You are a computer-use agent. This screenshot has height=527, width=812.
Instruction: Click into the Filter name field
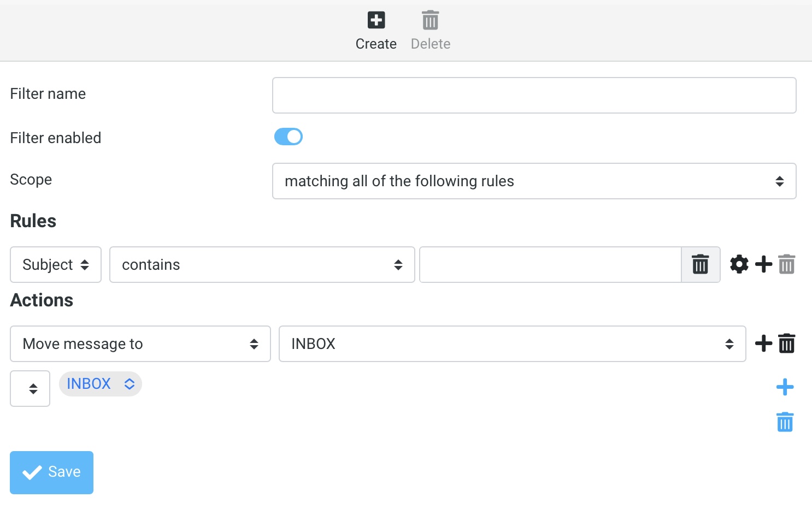pos(534,95)
